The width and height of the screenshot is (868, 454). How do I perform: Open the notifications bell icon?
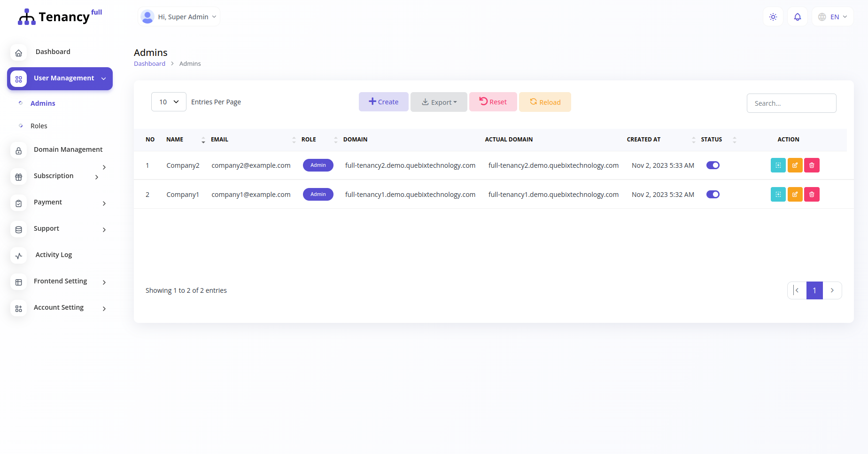(798, 16)
